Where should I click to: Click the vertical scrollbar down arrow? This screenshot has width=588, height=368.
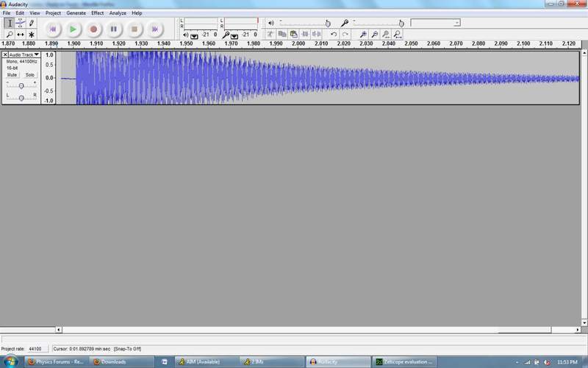point(584,322)
